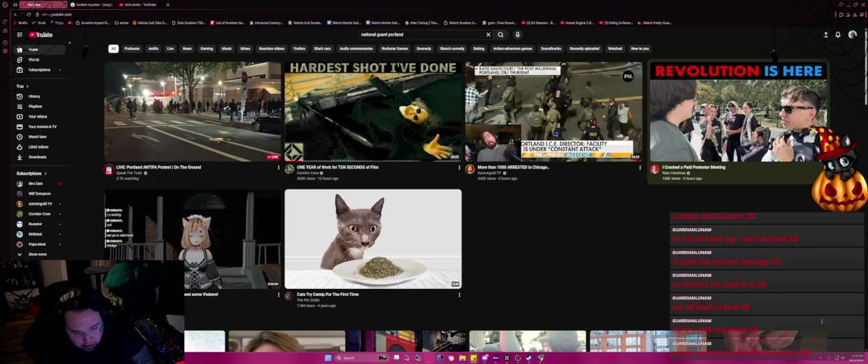Switch to the second browser tab
The width and height of the screenshot is (868, 364).
[92, 5]
